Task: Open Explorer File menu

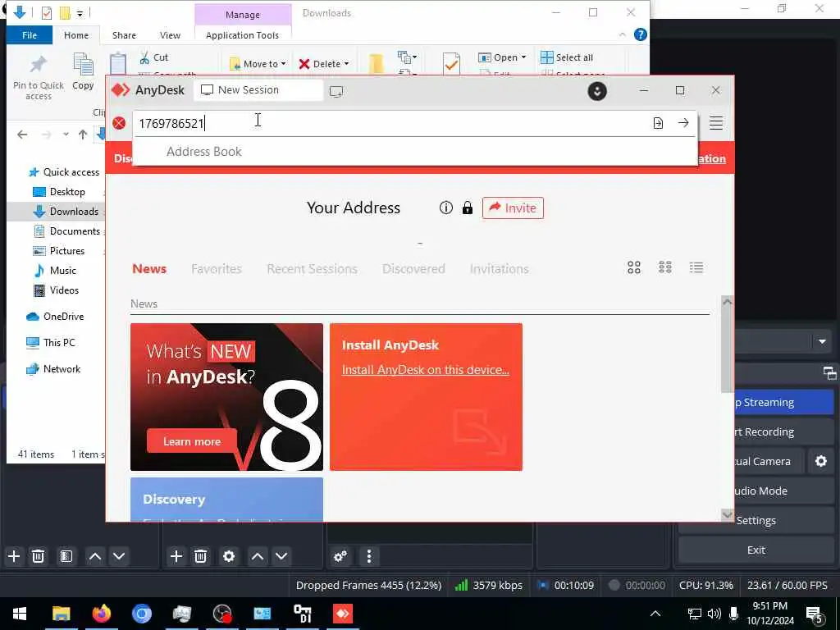Action: tap(30, 35)
